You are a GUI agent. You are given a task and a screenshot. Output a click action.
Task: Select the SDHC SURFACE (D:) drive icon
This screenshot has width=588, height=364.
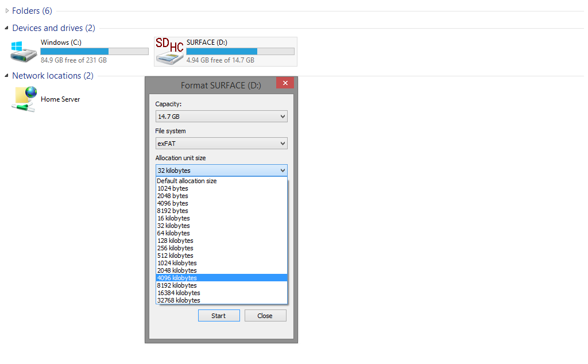(x=169, y=51)
